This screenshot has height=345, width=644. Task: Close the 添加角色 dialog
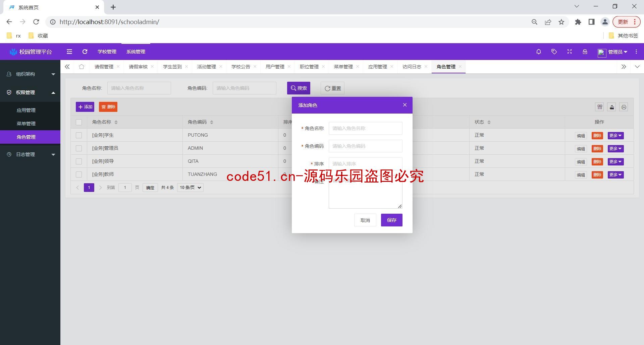pos(405,105)
